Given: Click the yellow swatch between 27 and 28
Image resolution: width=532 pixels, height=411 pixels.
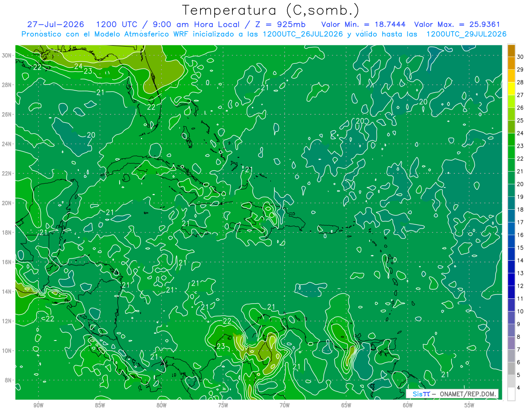Looking at the screenshot, I should (x=511, y=89).
